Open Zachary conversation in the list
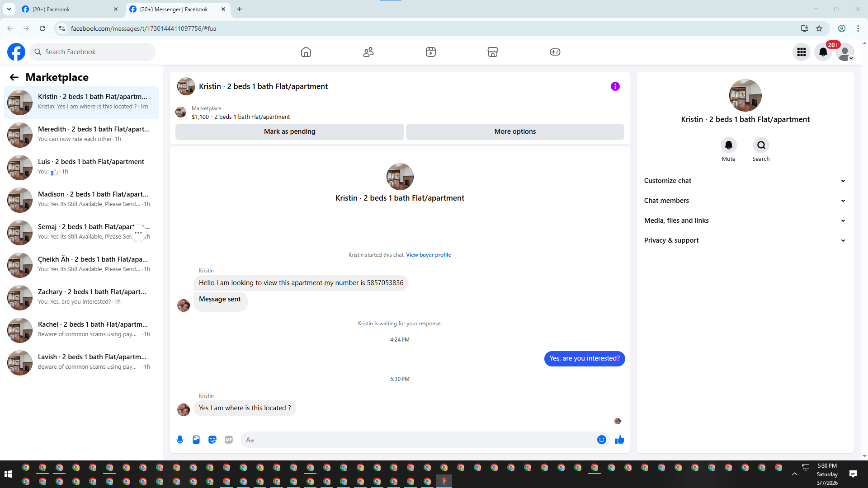This screenshot has width=868, height=488. [x=81, y=298]
